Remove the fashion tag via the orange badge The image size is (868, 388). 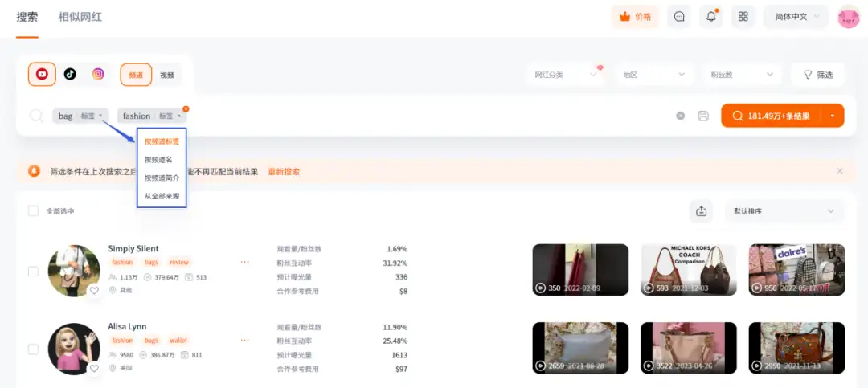186,109
